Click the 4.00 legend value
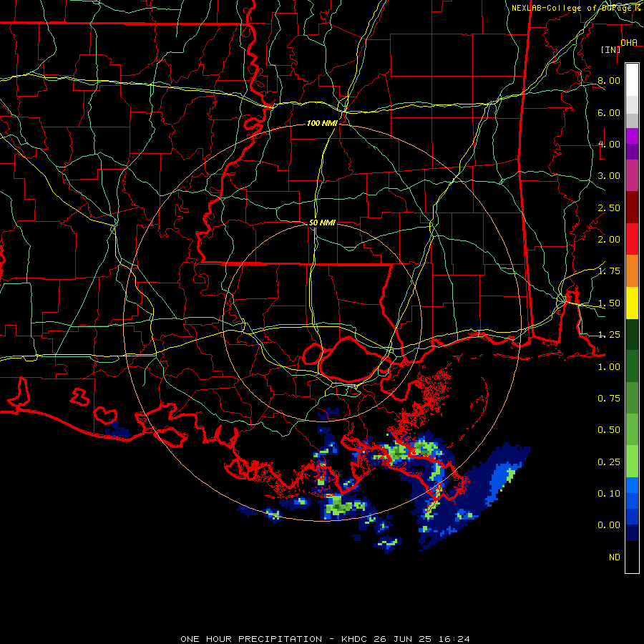The height and width of the screenshot is (644, 644). click(x=609, y=144)
